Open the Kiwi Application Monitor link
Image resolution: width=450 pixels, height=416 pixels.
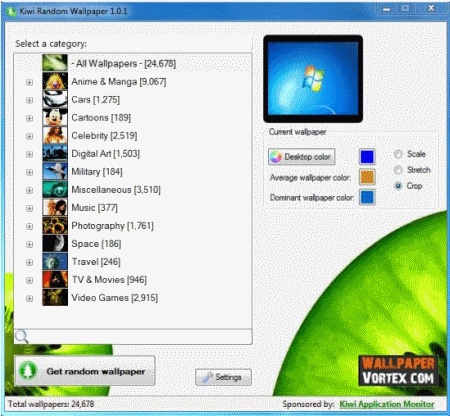[387, 404]
